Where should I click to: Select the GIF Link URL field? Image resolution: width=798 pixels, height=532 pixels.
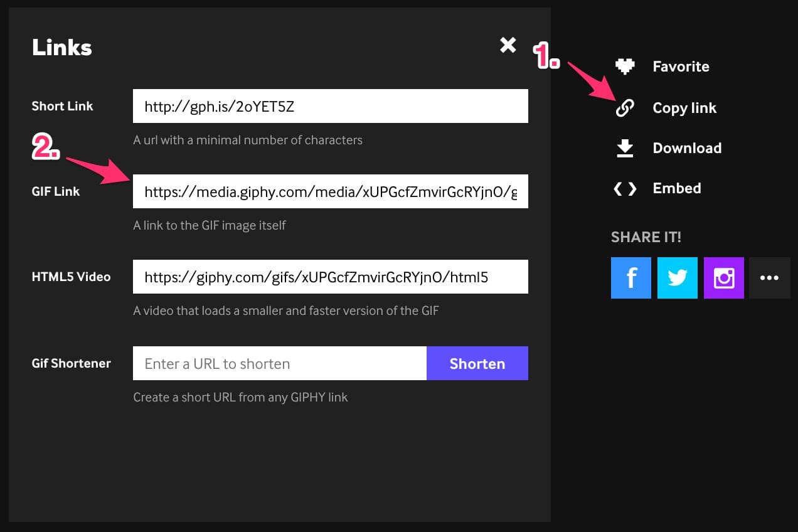(330, 191)
